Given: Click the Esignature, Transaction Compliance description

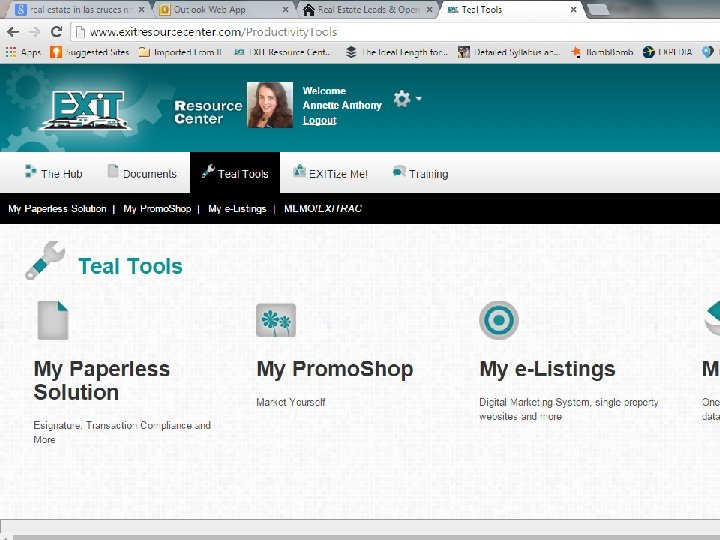Looking at the screenshot, I should click(122, 432).
